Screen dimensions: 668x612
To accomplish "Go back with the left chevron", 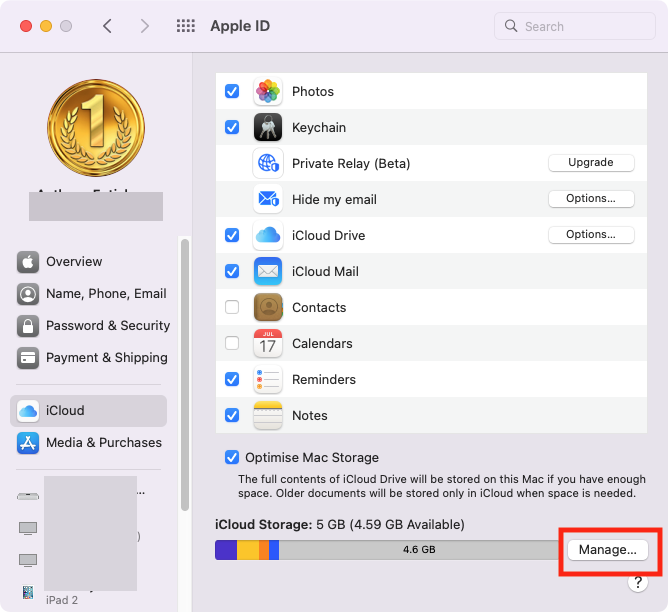I will coord(107,26).
